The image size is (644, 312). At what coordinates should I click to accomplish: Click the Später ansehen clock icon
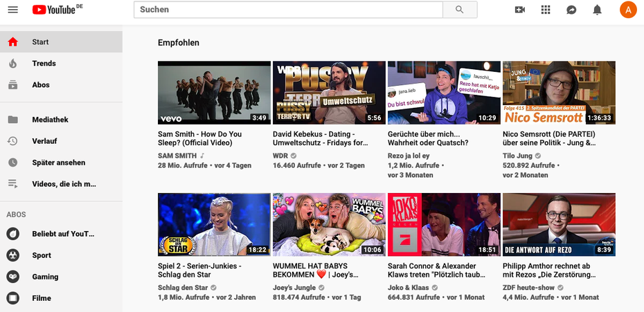coord(13,163)
